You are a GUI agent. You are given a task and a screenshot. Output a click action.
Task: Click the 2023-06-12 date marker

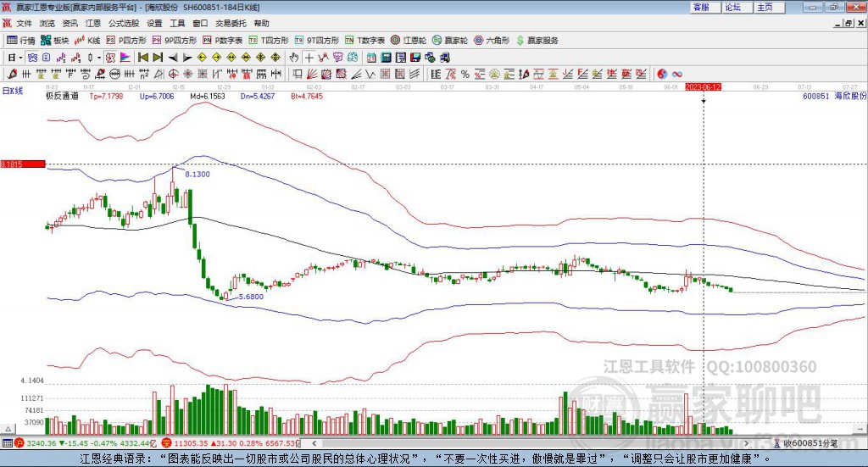click(x=703, y=86)
